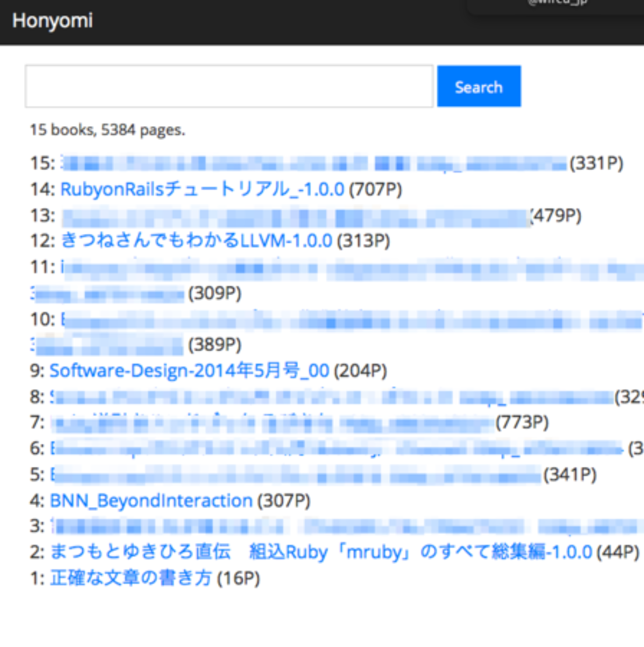Open きつねさんでもわかるLLVM-1.0.0 book link
The width and height of the screenshot is (644, 647).
pyautogui.click(x=196, y=241)
